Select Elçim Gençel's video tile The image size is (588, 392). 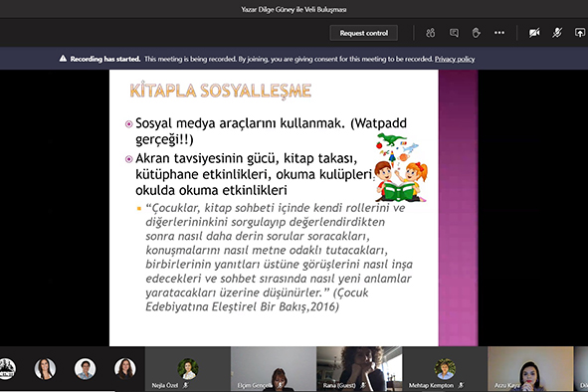pos(274,369)
